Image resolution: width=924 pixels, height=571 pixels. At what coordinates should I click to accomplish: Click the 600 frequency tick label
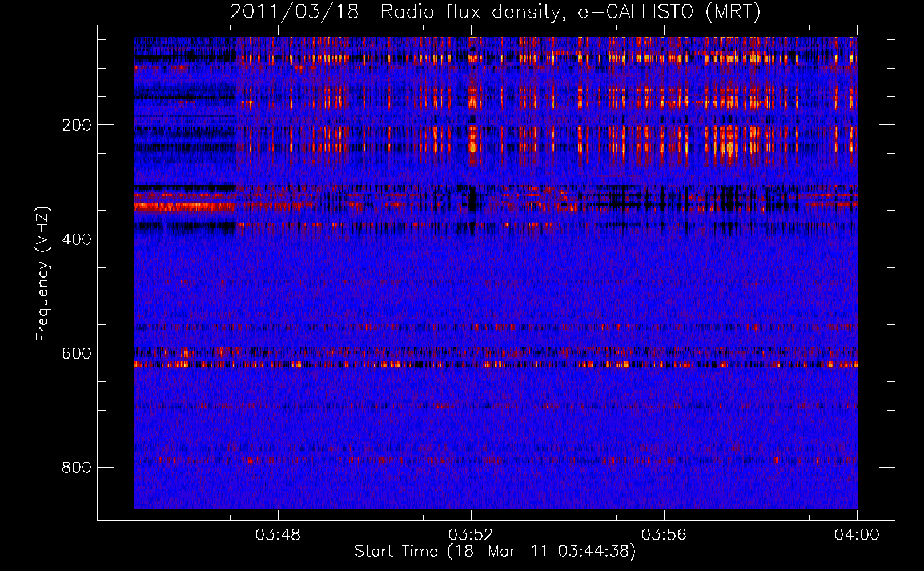coord(77,353)
